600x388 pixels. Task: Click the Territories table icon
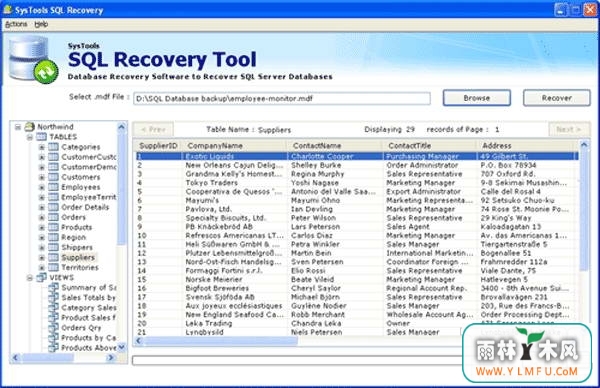coord(53,267)
